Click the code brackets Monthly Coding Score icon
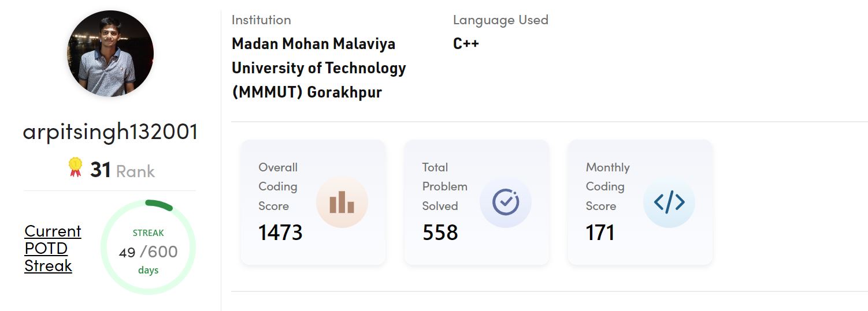This screenshot has width=868, height=311. click(x=669, y=202)
